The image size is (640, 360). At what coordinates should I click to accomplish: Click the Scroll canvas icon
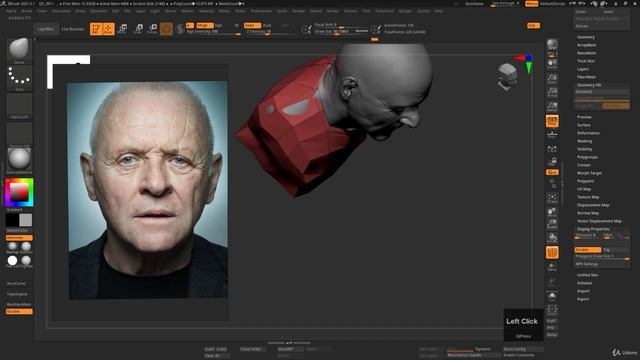pyautogui.click(x=552, y=64)
